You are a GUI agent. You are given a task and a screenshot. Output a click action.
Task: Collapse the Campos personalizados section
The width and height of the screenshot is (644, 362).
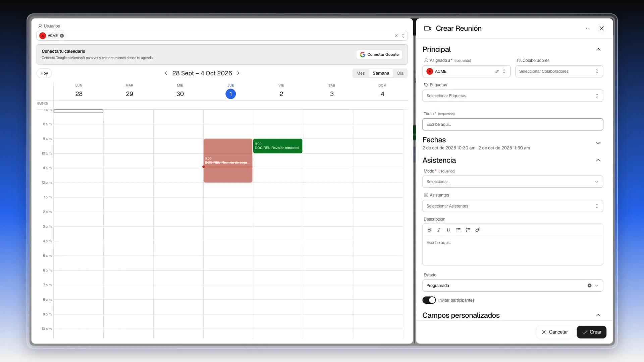coord(598,315)
